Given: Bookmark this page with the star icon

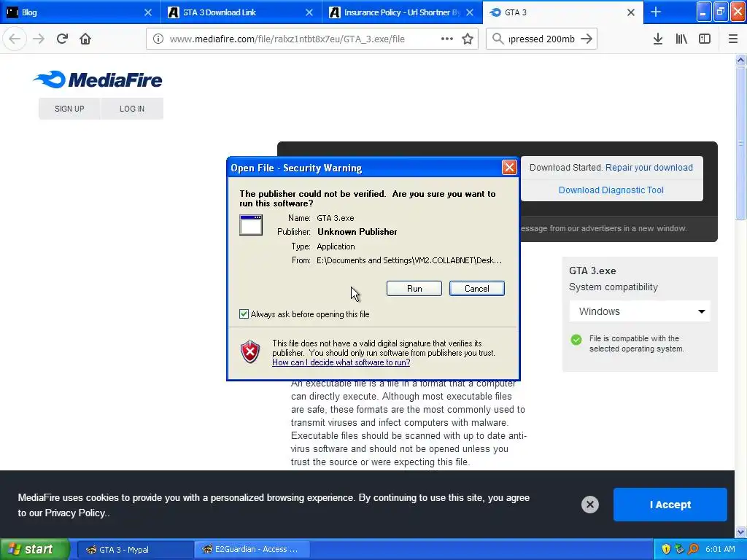Looking at the screenshot, I should tap(468, 39).
